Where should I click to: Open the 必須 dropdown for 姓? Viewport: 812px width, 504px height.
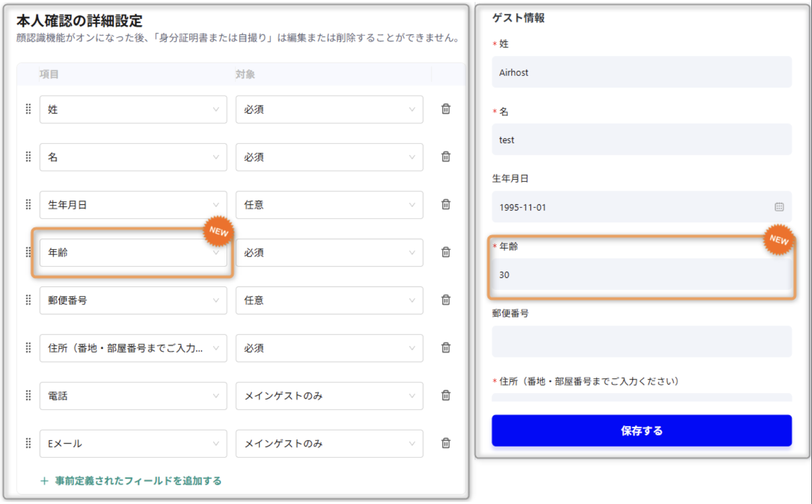tap(329, 109)
